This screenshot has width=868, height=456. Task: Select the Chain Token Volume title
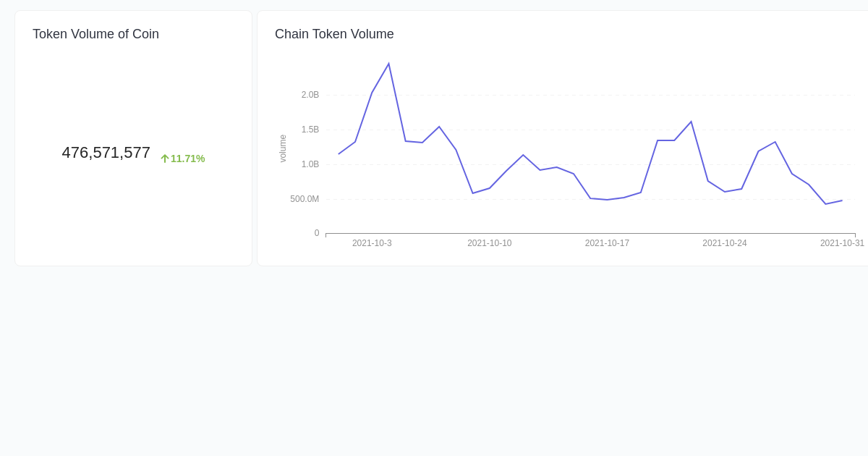[x=334, y=34]
